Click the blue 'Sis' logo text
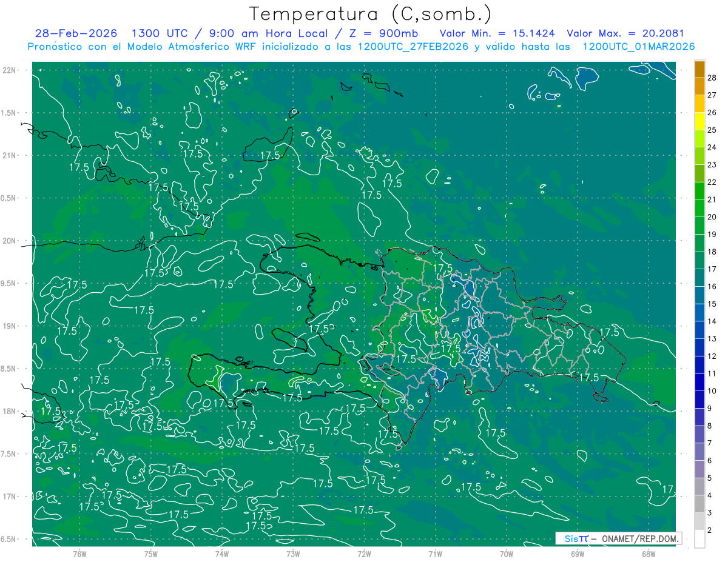728x562 pixels. pyautogui.click(x=570, y=538)
